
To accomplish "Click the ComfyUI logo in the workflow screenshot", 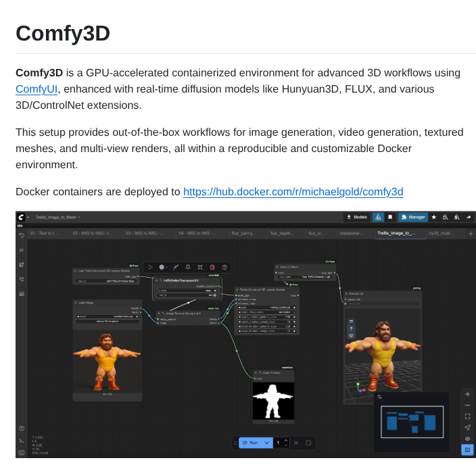I will (21, 217).
